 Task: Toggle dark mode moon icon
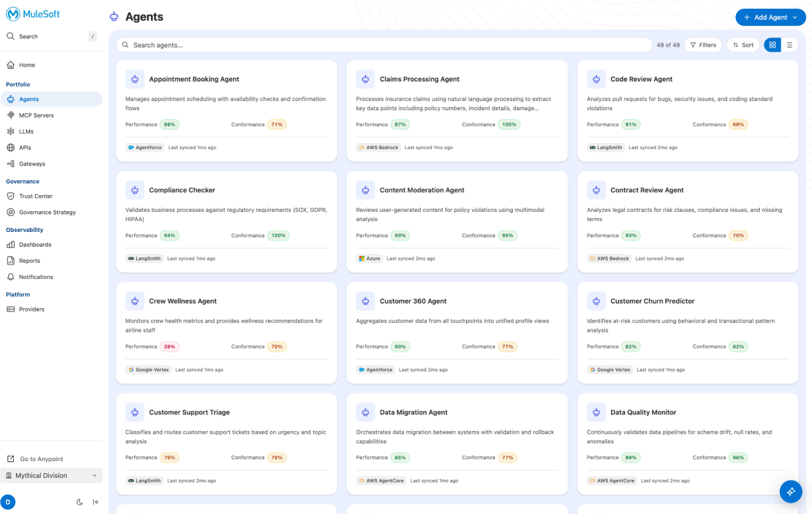[x=79, y=502]
